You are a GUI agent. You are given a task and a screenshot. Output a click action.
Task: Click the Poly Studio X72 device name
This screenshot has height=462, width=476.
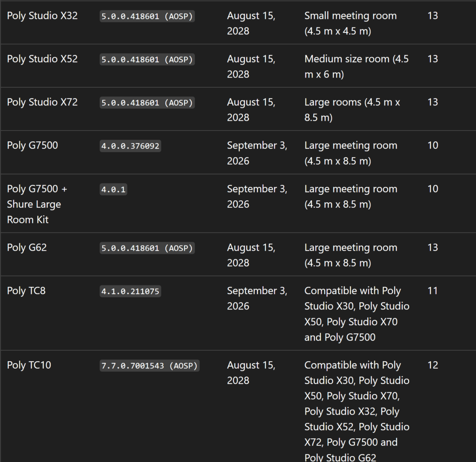[x=42, y=102]
